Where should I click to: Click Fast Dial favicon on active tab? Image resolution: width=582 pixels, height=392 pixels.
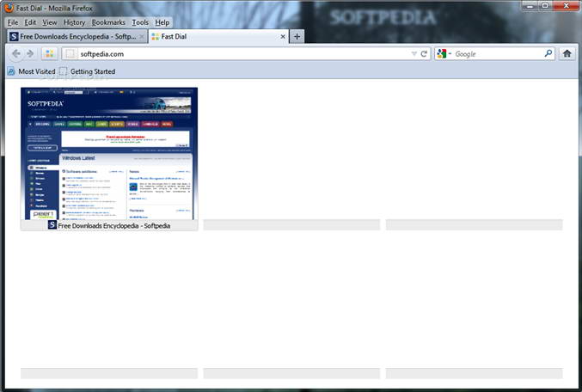(x=156, y=36)
